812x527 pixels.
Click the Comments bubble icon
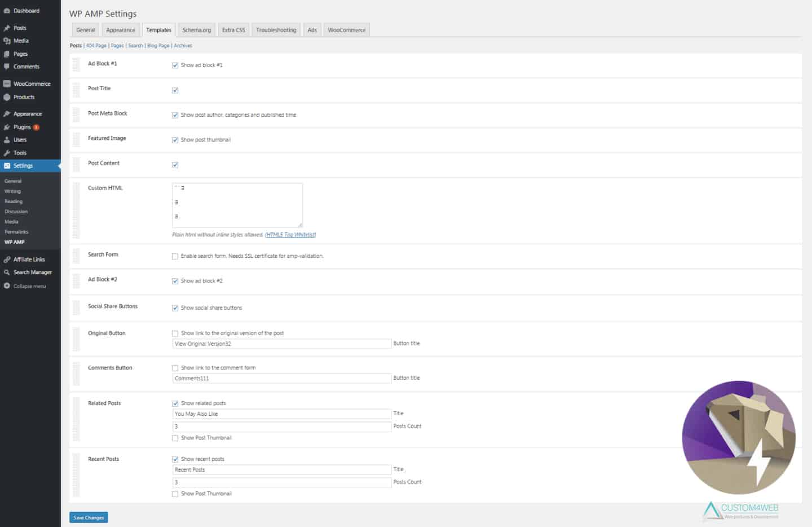pos(7,67)
